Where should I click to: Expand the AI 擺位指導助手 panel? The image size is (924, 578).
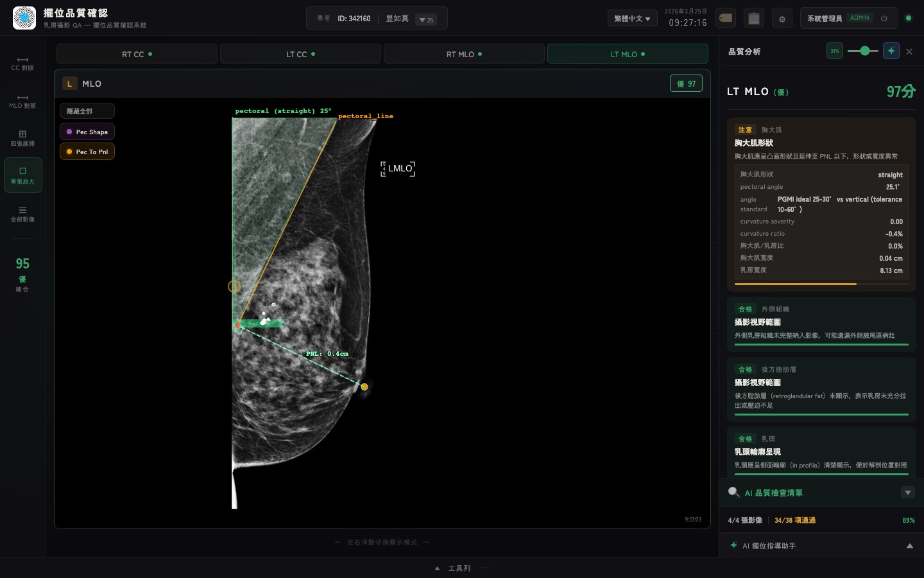click(x=909, y=546)
